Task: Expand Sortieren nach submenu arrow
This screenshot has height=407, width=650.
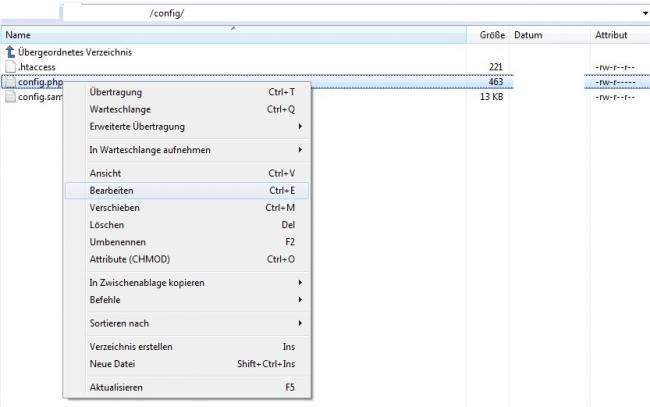Action: pyautogui.click(x=300, y=323)
